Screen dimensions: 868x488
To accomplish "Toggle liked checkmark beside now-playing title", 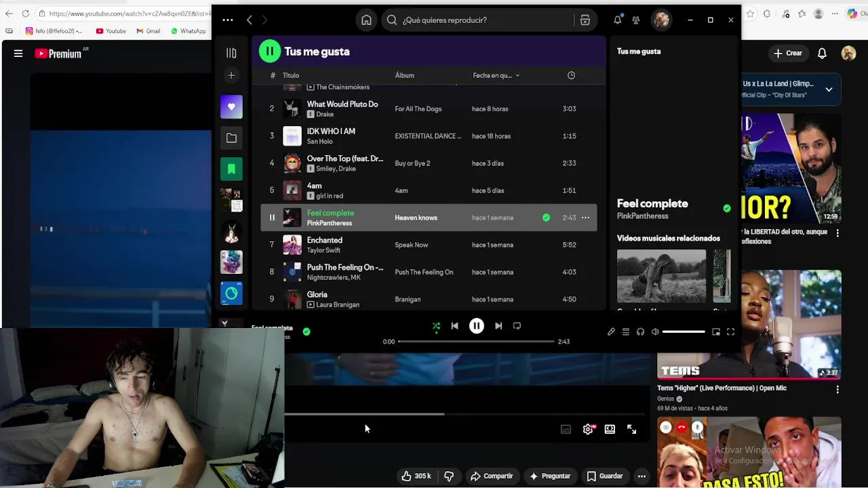I will 307,331.
